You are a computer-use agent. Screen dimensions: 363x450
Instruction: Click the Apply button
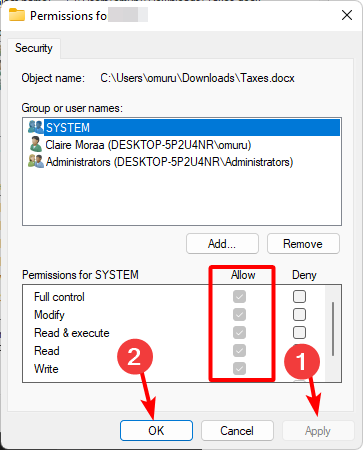[318, 431]
